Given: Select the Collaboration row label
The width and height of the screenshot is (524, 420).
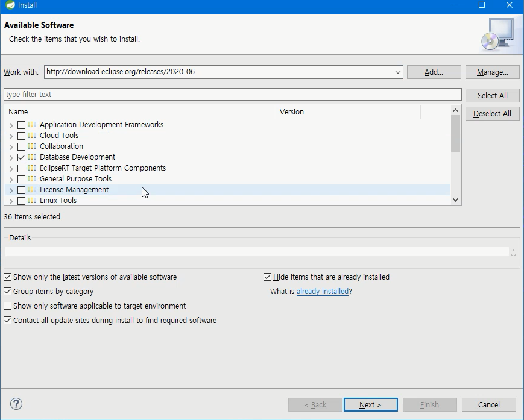Looking at the screenshot, I should point(61,146).
